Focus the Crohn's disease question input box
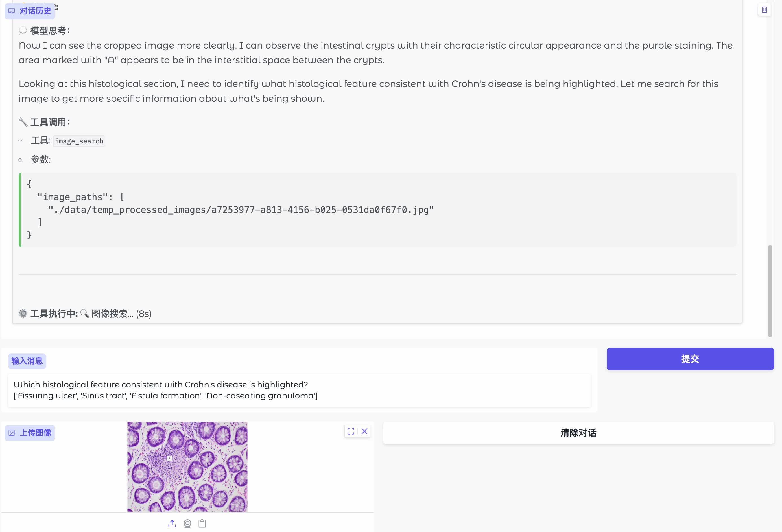 point(299,390)
